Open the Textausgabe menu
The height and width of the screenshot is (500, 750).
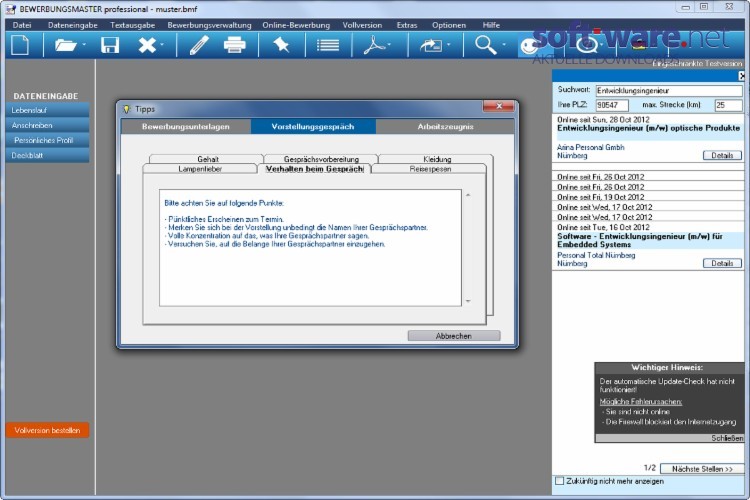132,25
